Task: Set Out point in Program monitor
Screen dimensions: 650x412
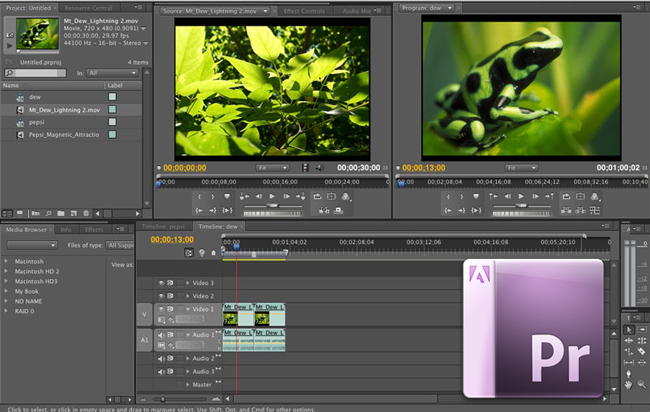Action: pos(461,197)
